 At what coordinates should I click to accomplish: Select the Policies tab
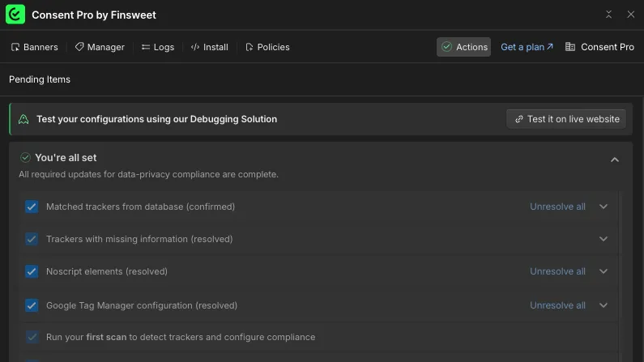(x=267, y=47)
